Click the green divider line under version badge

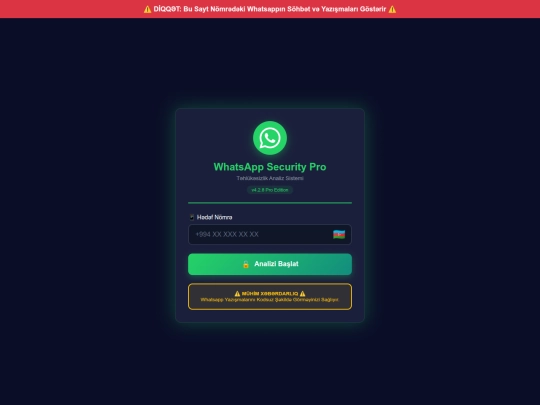click(270, 203)
